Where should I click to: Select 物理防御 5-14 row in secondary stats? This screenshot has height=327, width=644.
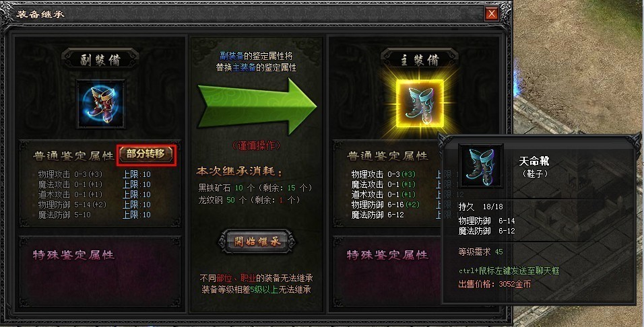coord(94,205)
